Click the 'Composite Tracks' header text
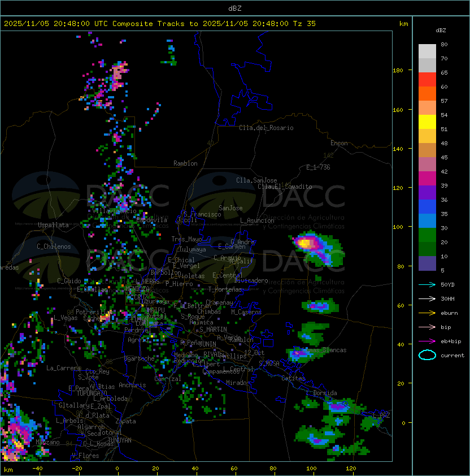The height and width of the screenshot is (476, 470). tap(149, 24)
